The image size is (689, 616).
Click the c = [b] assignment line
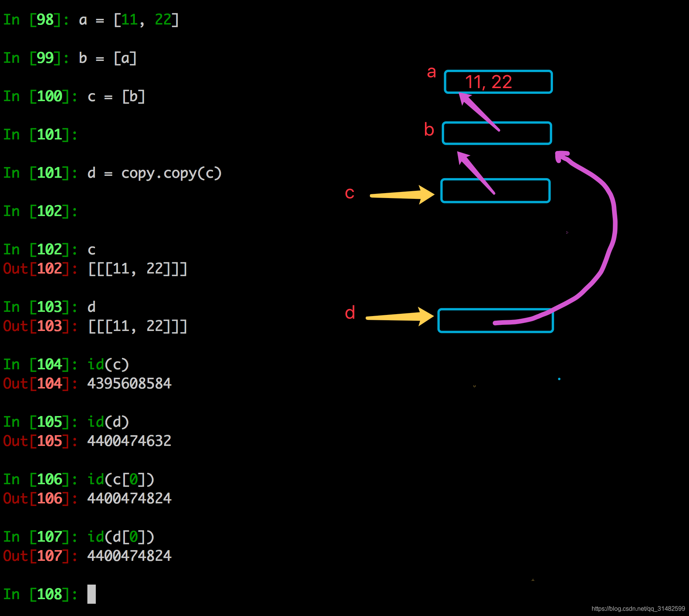tap(116, 97)
